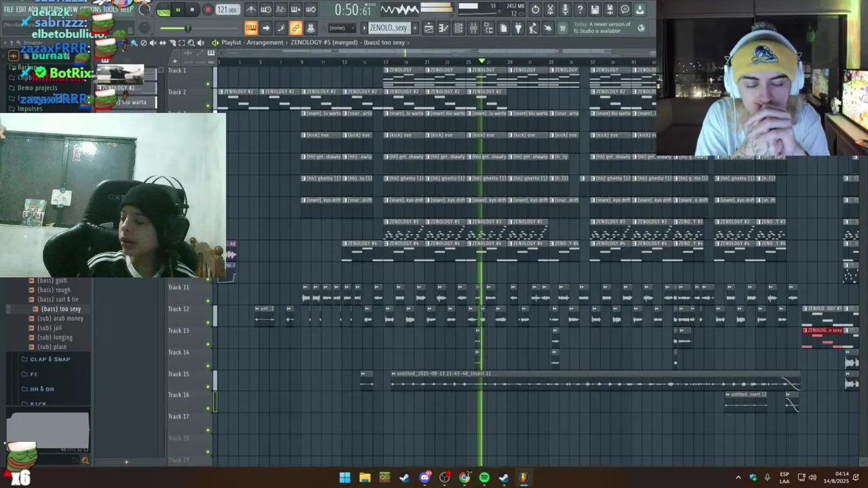Save project with the floppy disk icon
Screen dimensions: 868x488
pos(595,10)
